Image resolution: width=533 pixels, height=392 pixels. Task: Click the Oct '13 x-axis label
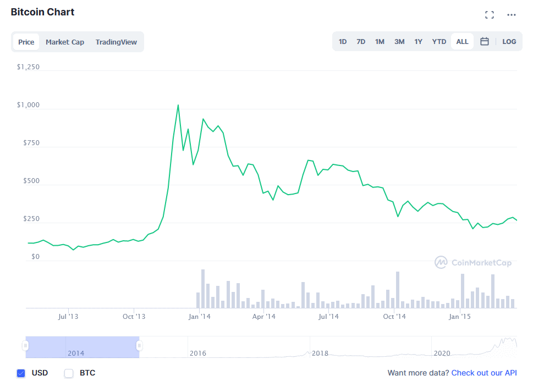click(134, 317)
